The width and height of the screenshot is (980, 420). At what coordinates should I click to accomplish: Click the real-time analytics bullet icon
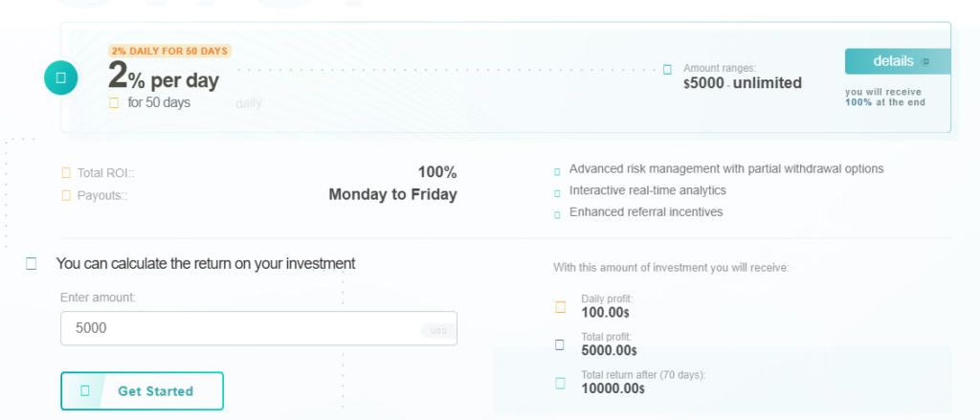[557, 193]
